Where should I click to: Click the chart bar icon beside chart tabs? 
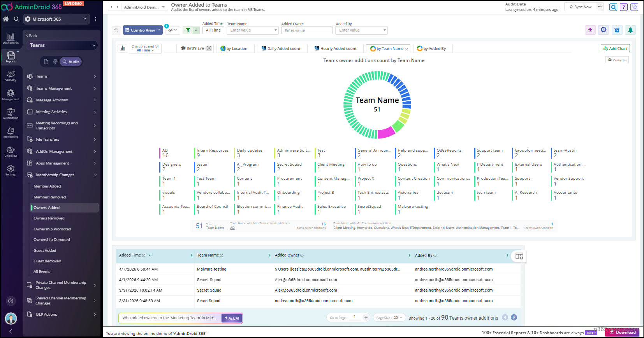coord(123,48)
